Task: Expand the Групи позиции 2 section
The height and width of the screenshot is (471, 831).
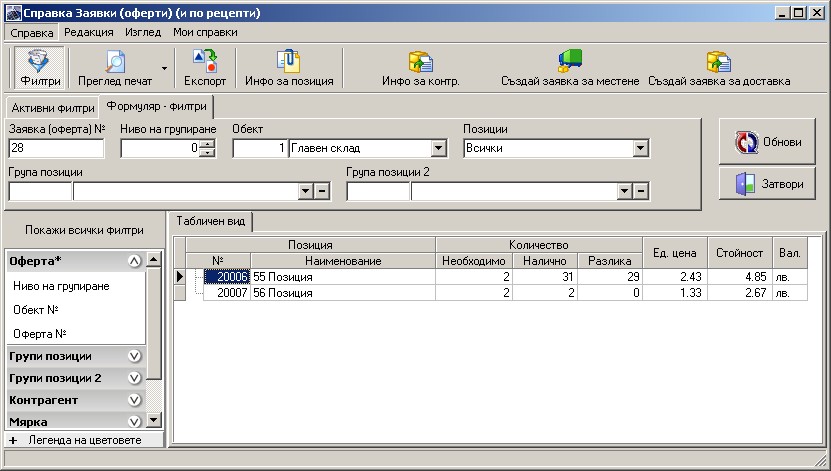Action: 135,378
